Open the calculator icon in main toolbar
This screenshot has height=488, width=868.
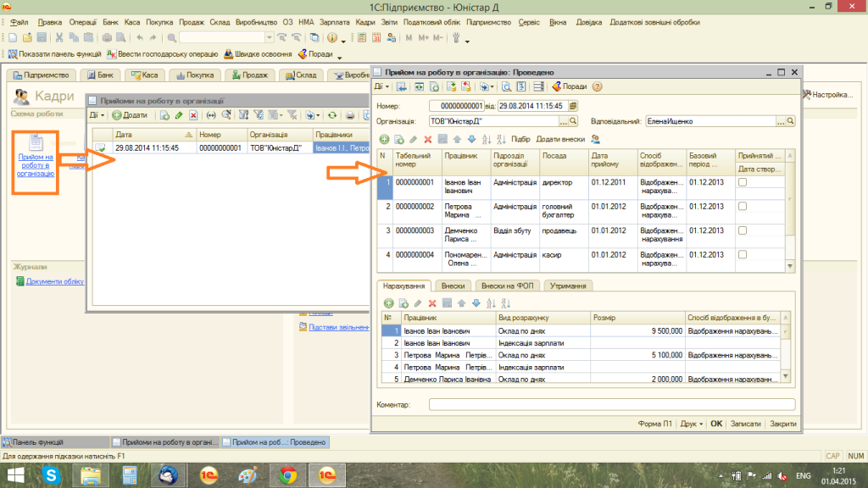(362, 37)
